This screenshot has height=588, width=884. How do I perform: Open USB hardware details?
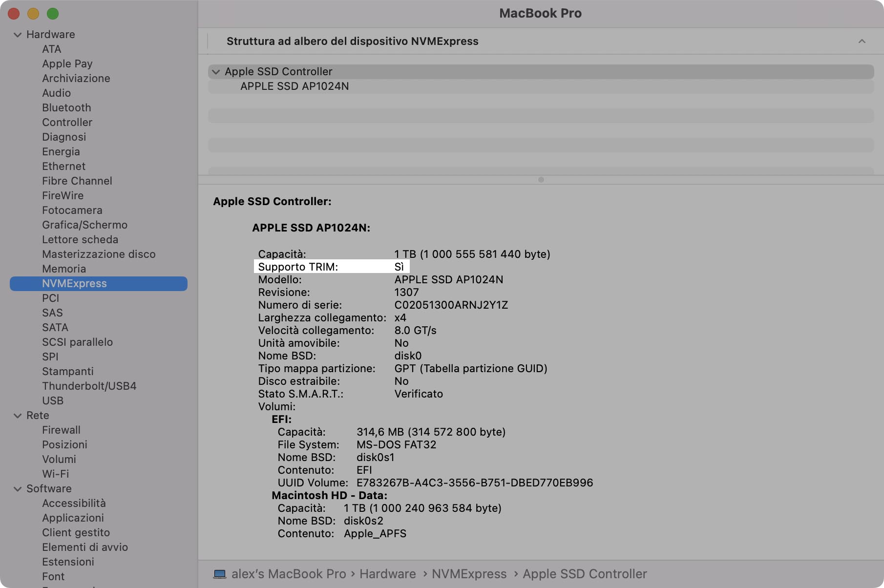point(53,401)
